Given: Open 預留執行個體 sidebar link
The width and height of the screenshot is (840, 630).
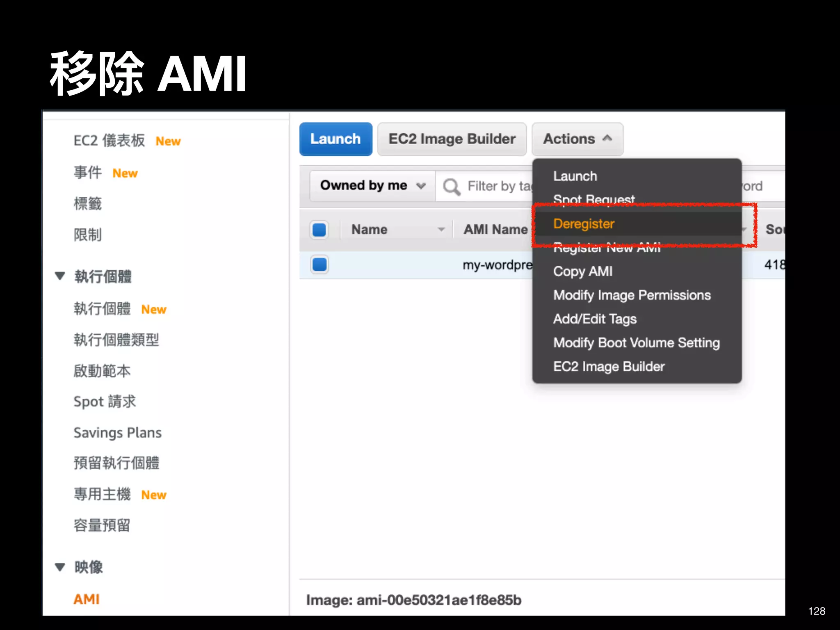Looking at the screenshot, I should [116, 463].
